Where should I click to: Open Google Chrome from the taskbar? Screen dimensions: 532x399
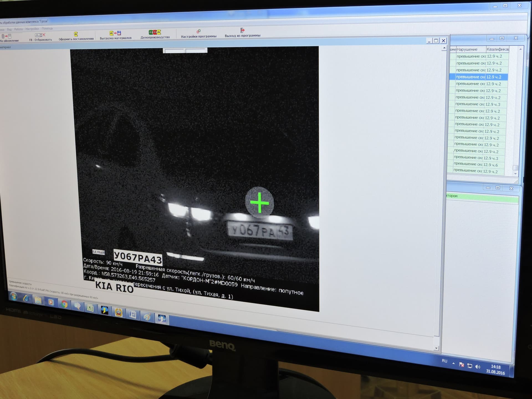click(64, 304)
